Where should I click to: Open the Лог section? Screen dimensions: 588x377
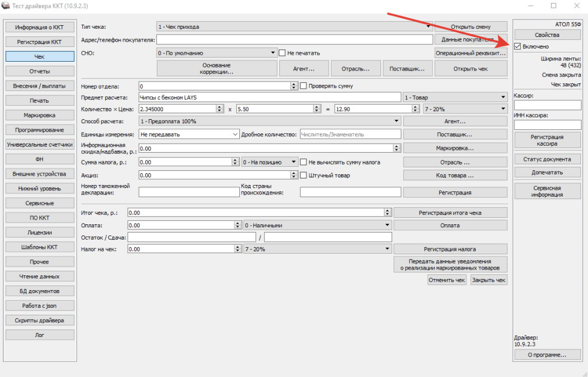pyautogui.click(x=40, y=335)
